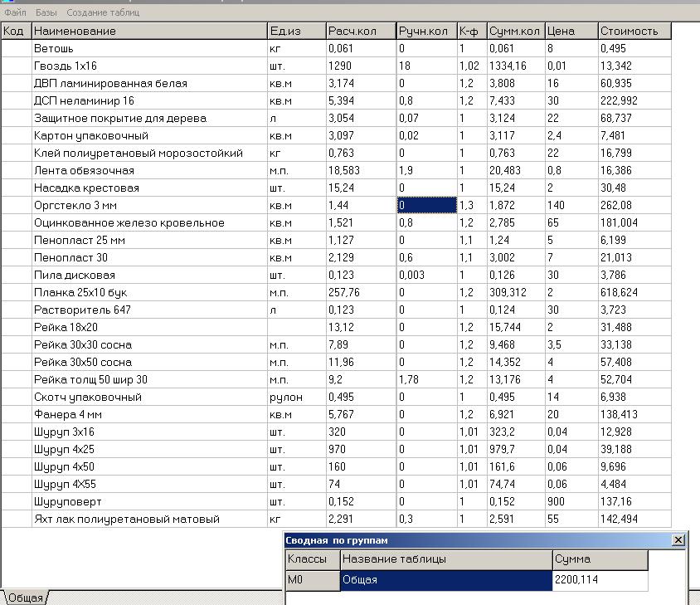Viewport: 700px width, 605px height.
Task: Select the Шуруповерт cell
Action: click(x=149, y=501)
